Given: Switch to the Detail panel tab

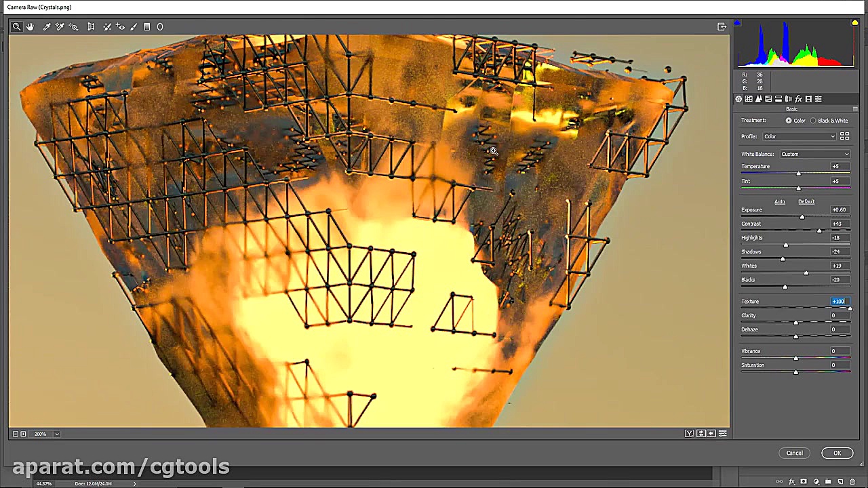Looking at the screenshot, I should pyautogui.click(x=759, y=99).
